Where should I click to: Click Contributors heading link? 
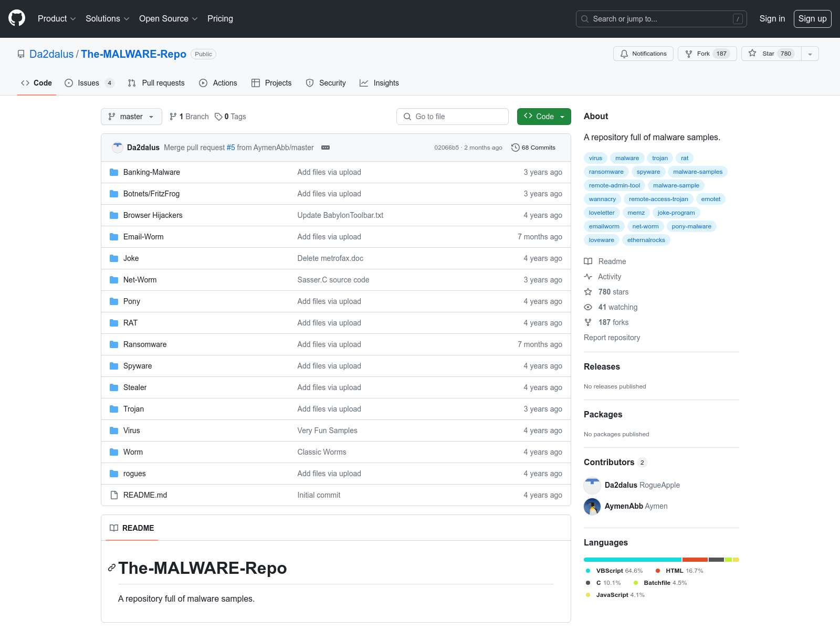615,462
